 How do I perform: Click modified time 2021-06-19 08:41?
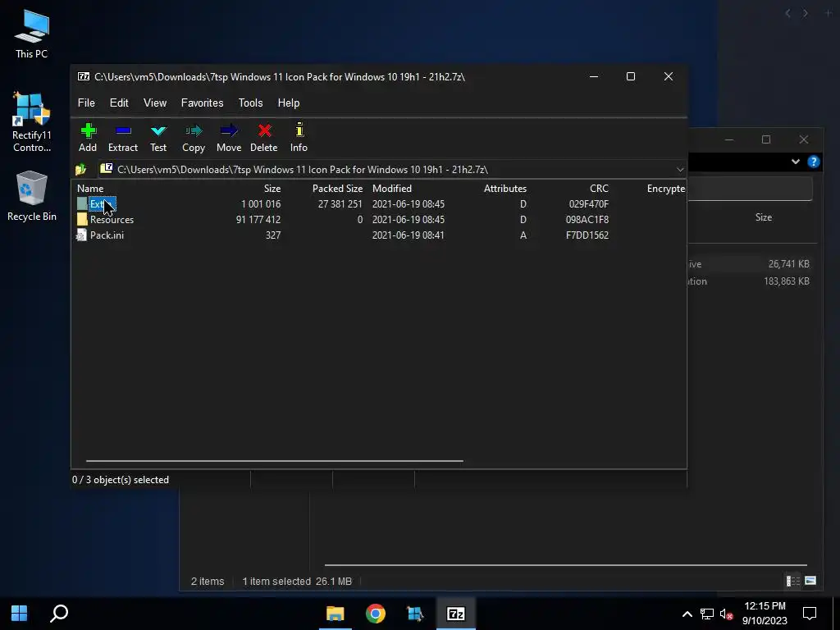pos(409,235)
